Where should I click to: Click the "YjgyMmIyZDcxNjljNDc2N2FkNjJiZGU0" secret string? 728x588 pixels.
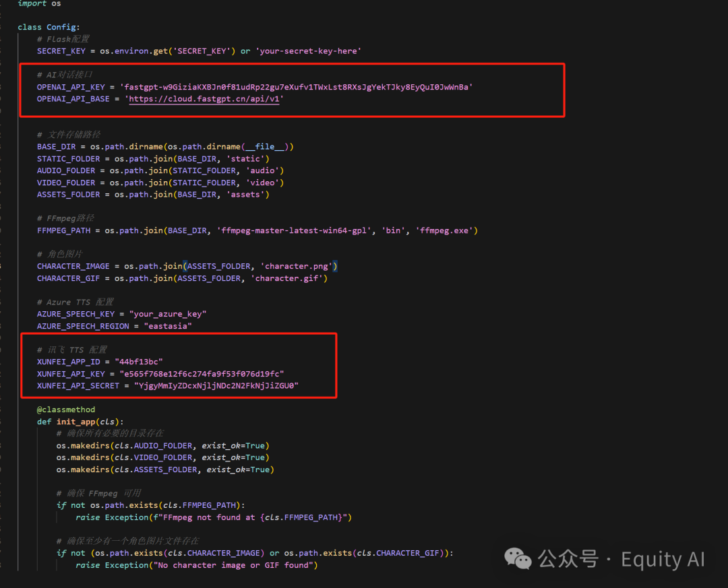pos(216,386)
